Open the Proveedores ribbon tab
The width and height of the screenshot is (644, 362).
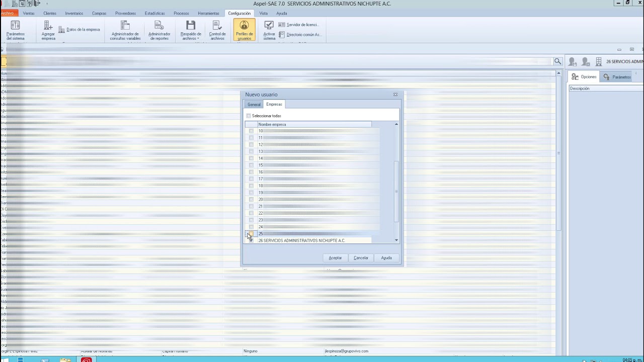point(125,14)
